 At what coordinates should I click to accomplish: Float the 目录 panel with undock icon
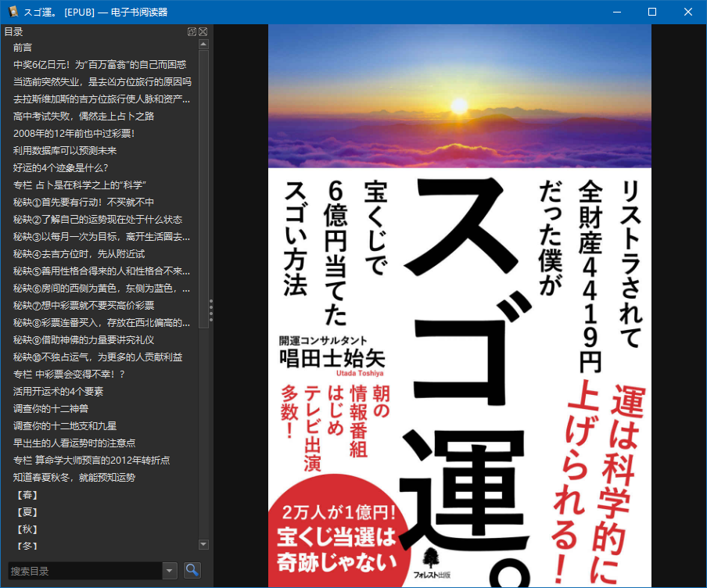pyautogui.click(x=192, y=31)
